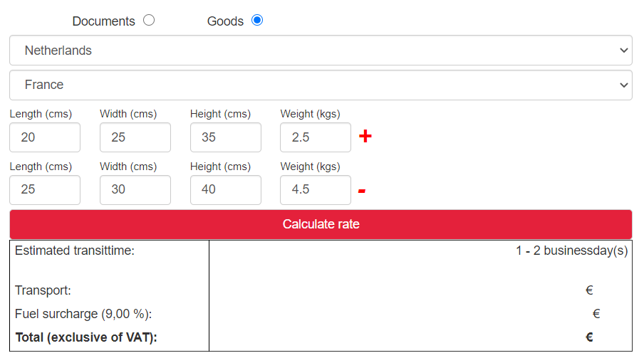Click the red minus icon to remove package row

pyautogui.click(x=362, y=191)
